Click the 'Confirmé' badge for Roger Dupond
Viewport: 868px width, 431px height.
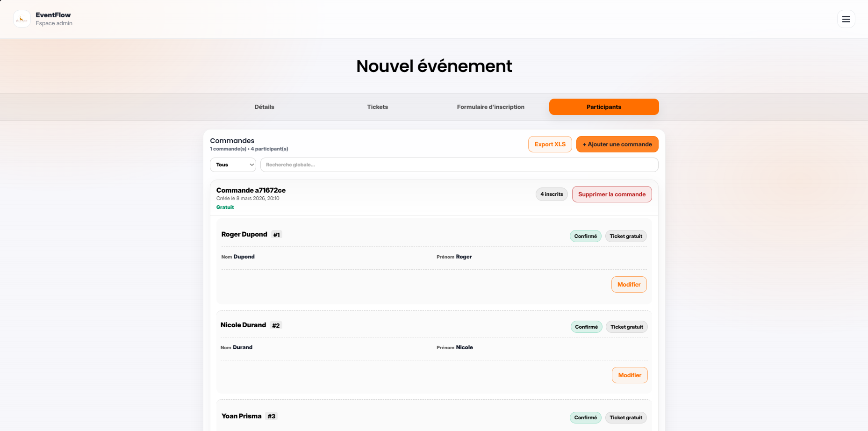(x=585, y=236)
